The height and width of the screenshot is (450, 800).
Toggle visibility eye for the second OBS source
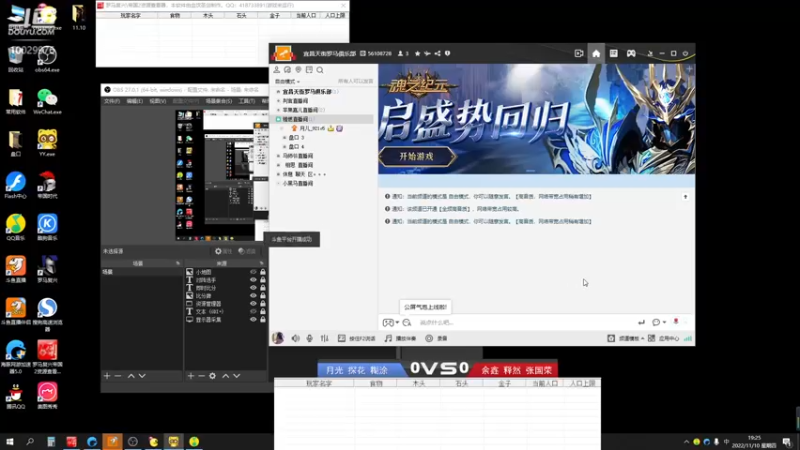pyautogui.click(x=253, y=280)
